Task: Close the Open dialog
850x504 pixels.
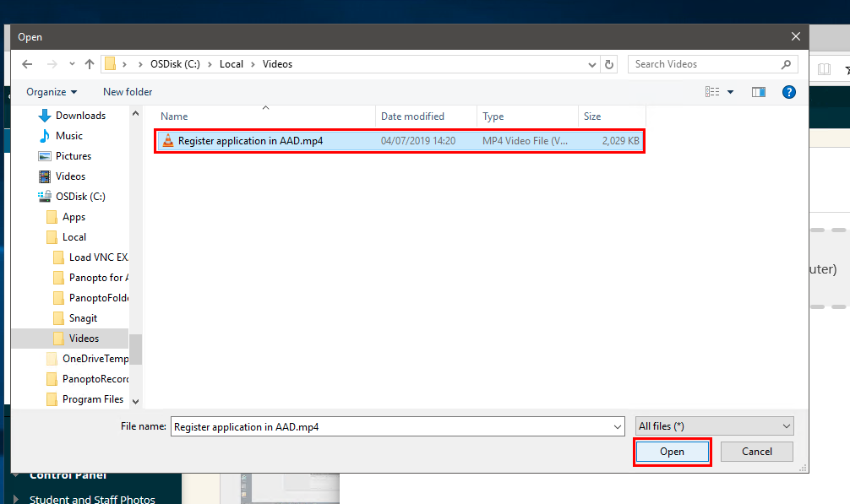Action: pyautogui.click(x=795, y=36)
